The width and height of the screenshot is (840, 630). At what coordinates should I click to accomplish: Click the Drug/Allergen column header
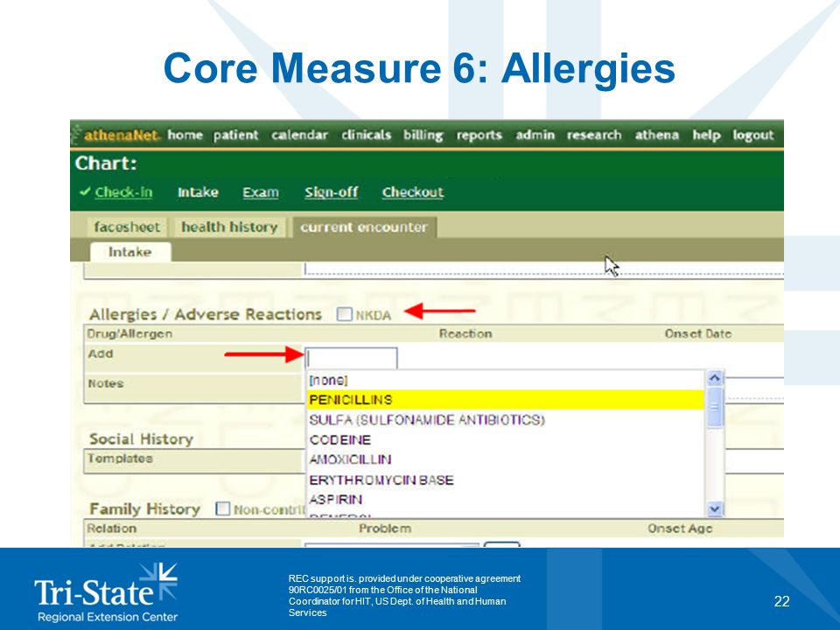(x=129, y=333)
